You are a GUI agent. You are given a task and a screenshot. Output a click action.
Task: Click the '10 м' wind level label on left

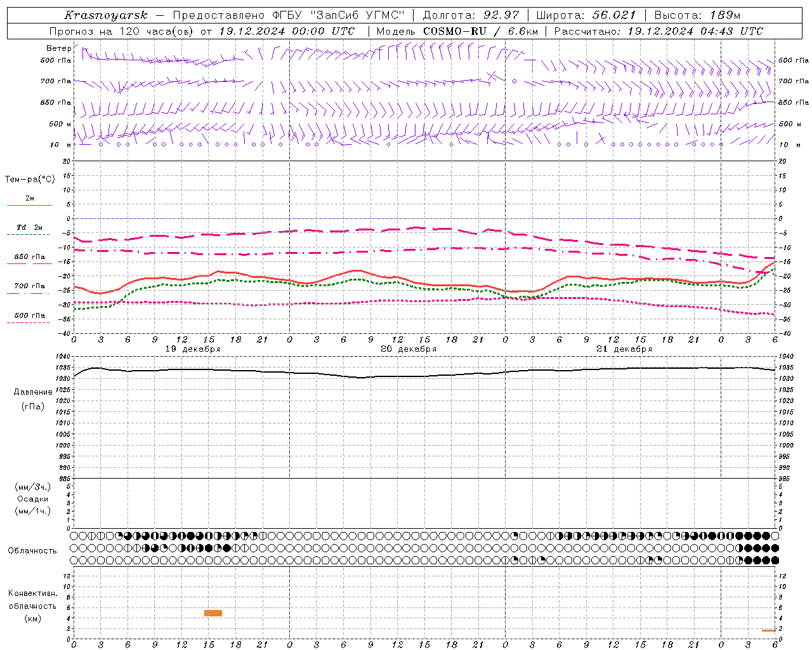pyautogui.click(x=60, y=145)
